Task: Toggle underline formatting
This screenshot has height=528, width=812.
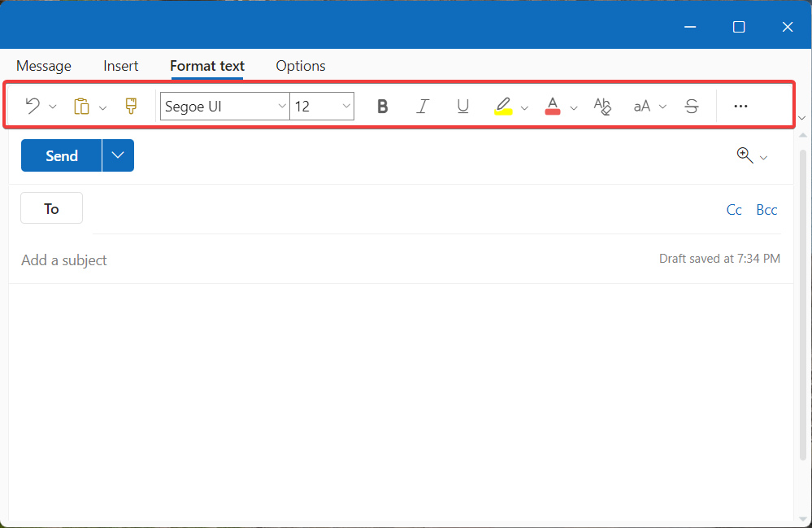Action: (462, 106)
